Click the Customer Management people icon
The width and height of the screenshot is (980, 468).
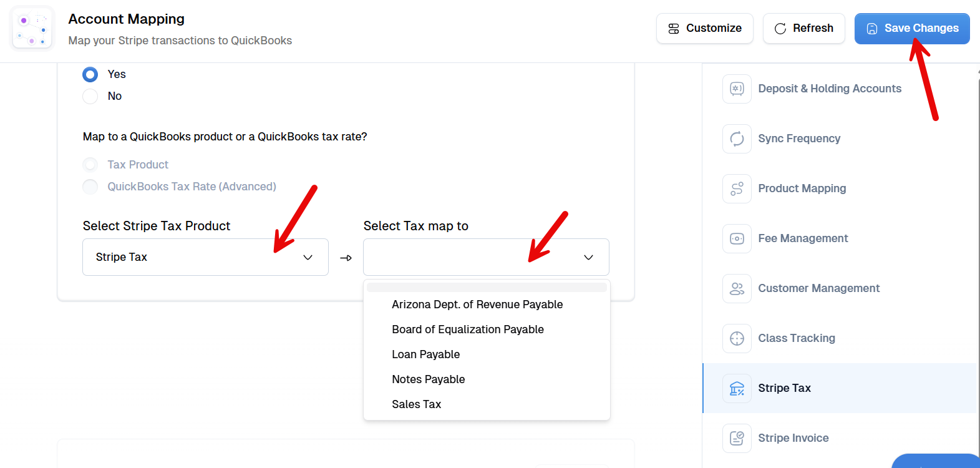click(x=737, y=288)
